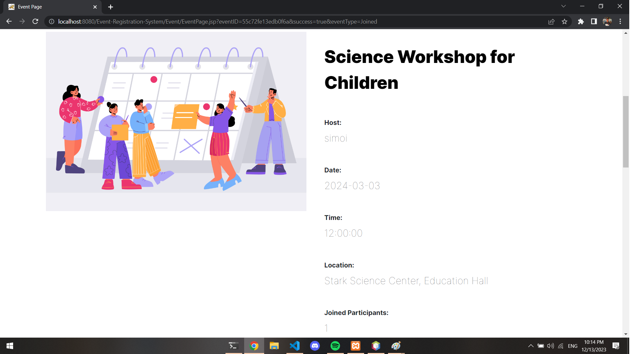View site information icon
The height and width of the screenshot is (354, 644).
click(51, 22)
